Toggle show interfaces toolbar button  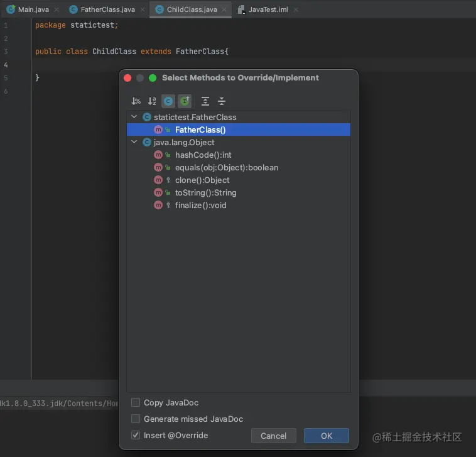[185, 101]
